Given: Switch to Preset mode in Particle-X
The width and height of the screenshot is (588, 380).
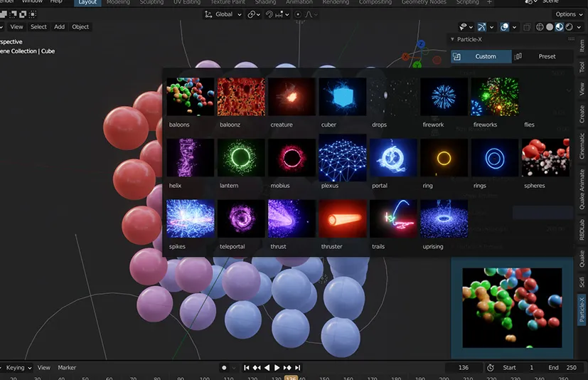Looking at the screenshot, I should 542,56.
